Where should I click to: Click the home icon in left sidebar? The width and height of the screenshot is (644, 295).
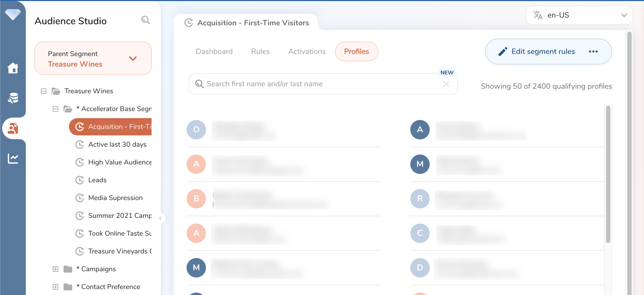pos(13,68)
